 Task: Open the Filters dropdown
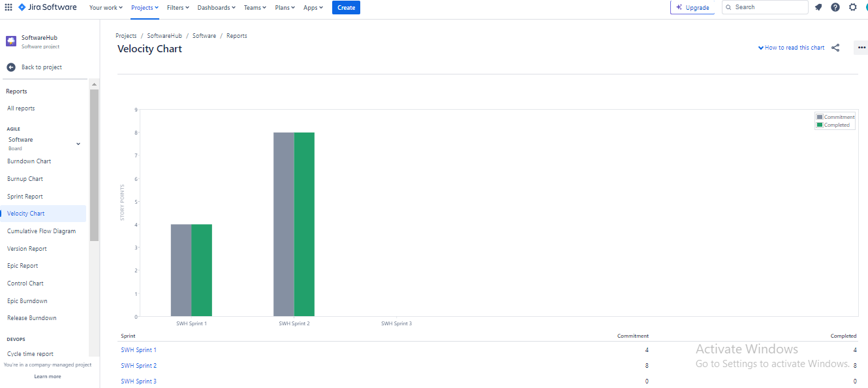(178, 7)
